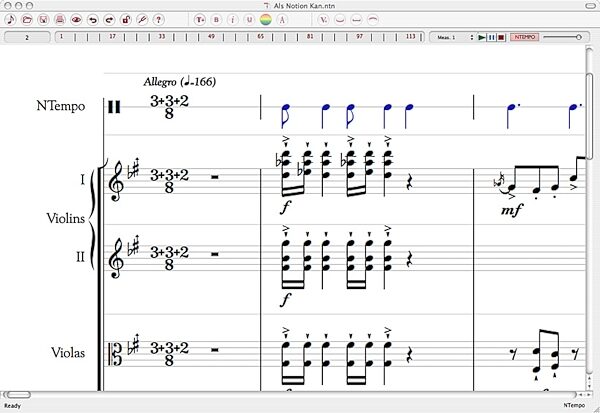The width and height of the screenshot is (600, 413).
Task: Toggle underline with the U icon
Action: (x=249, y=20)
